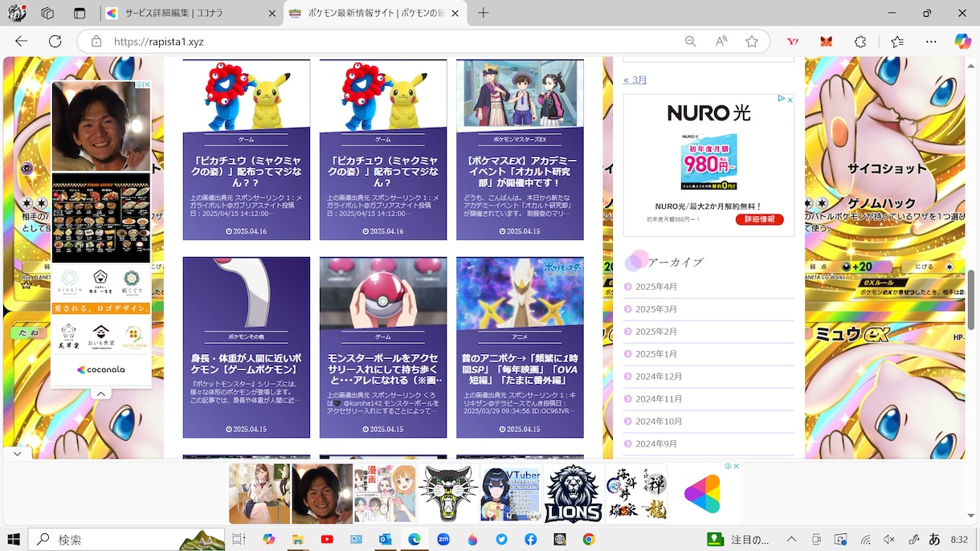
Task: Open モンスターボールをアクセサリー入れ article
Action: coord(383,347)
